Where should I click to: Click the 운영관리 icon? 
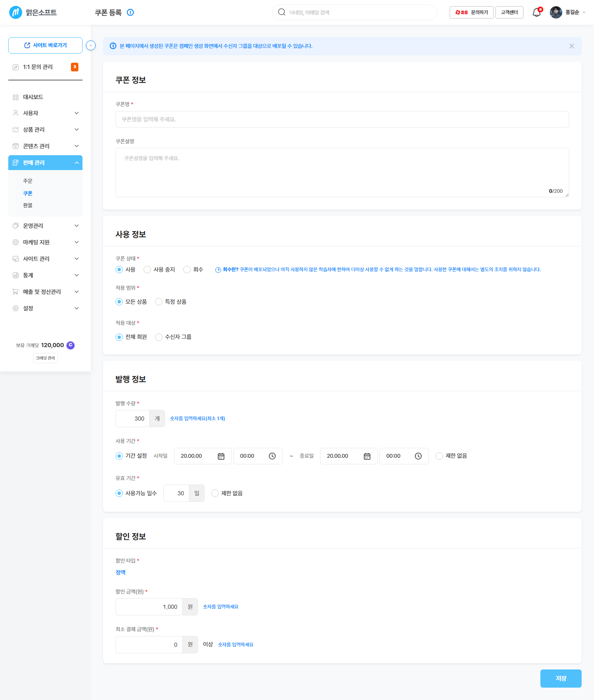coord(16,226)
